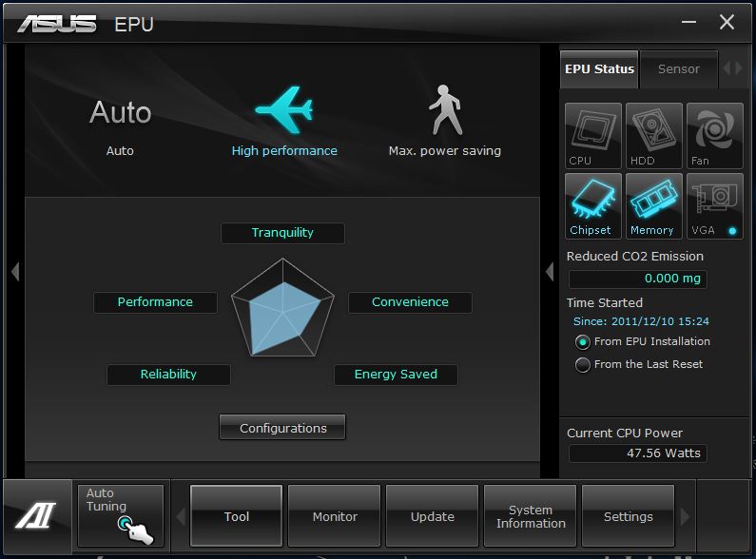Click the tab scroll arrows beside Sensor

click(x=732, y=68)
